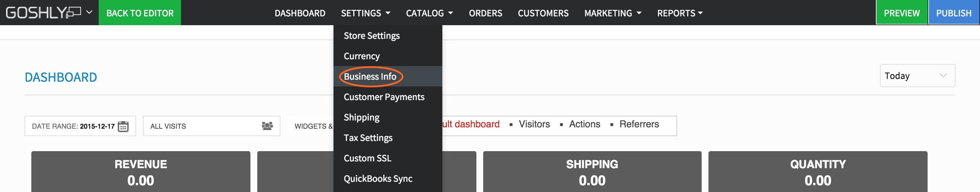Click the Back to Editor button
This screenshot has height=192, width=980.
[x=140, y=13]
